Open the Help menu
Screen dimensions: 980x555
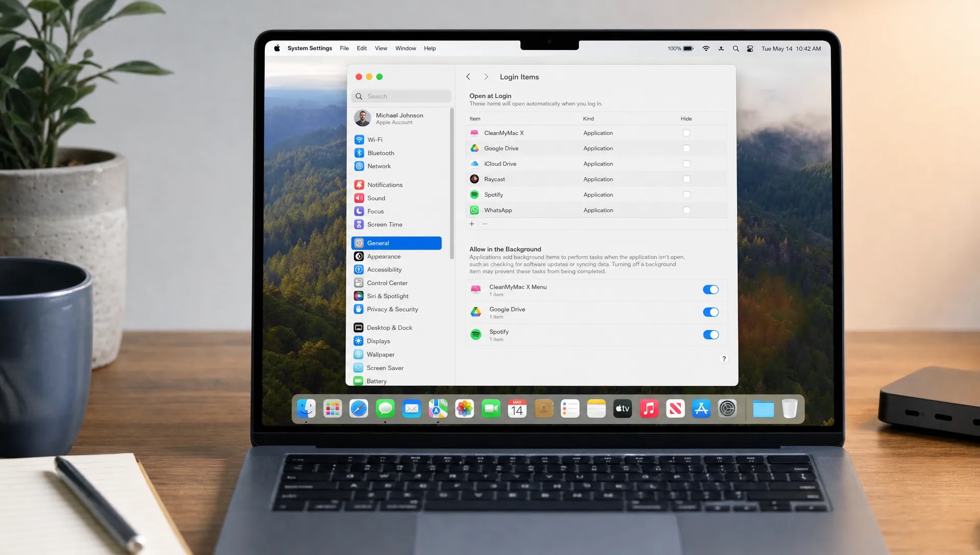pos(430,48)
